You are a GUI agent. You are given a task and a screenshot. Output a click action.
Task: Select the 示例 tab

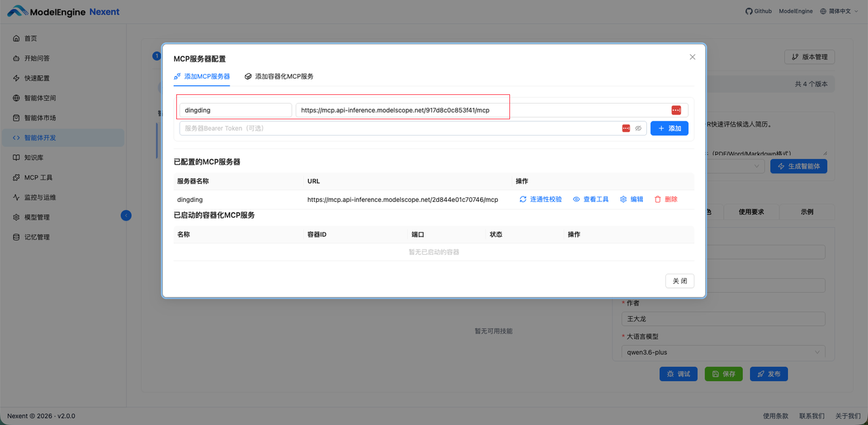pos(807,211)
